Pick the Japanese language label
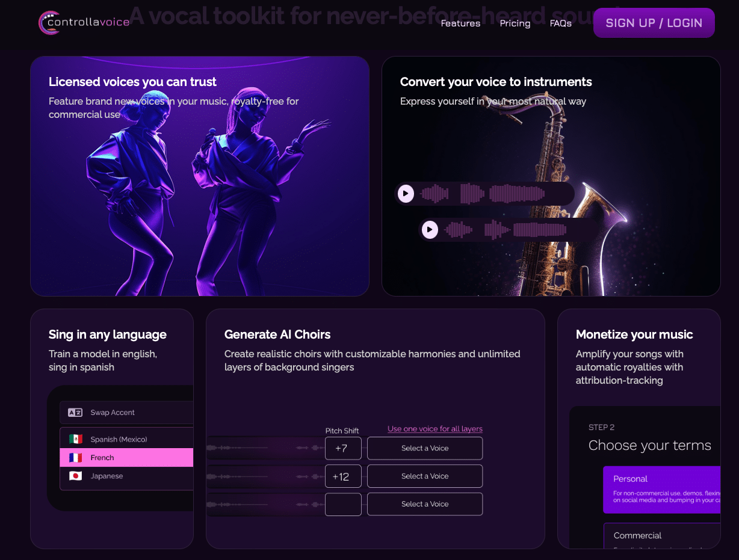The image size is (739, 560). pyautogui.click(x=107, y=476)
